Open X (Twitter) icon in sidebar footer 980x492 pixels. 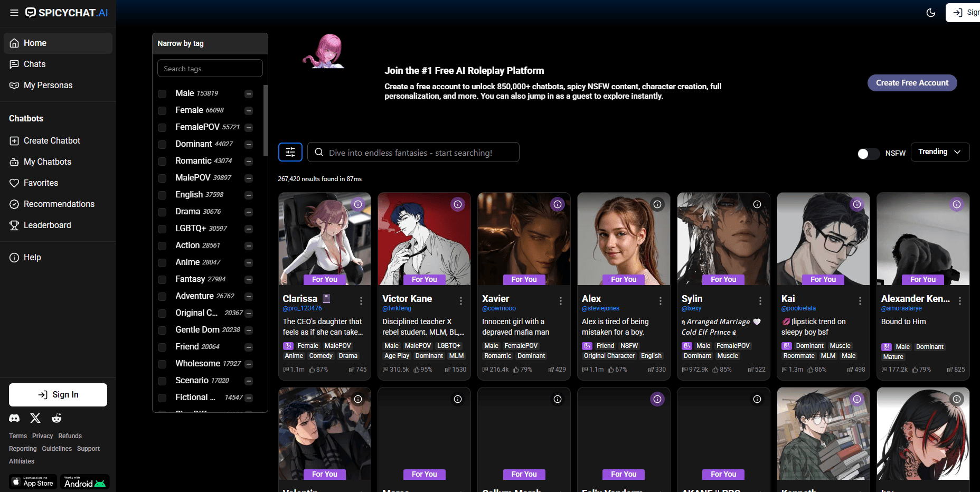click(x=35, y=418)
